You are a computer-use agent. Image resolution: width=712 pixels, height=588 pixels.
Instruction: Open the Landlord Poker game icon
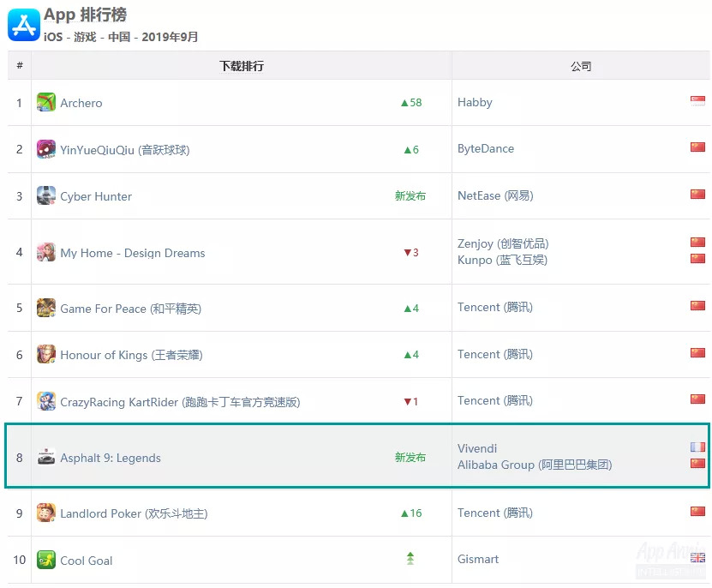46,513
